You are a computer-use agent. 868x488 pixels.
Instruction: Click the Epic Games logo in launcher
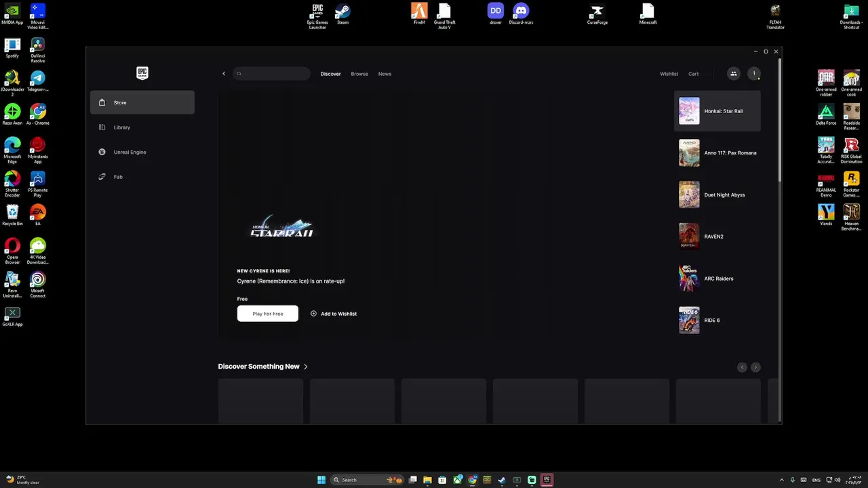tap(142, 73)
